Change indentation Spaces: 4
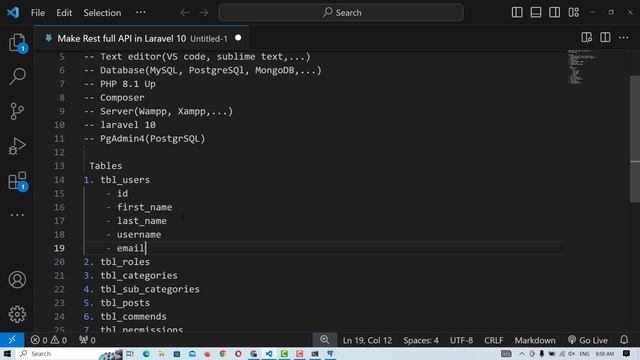The width and height of the screenshot is (640, 360). pyautogui.click(x=421, y=340)
